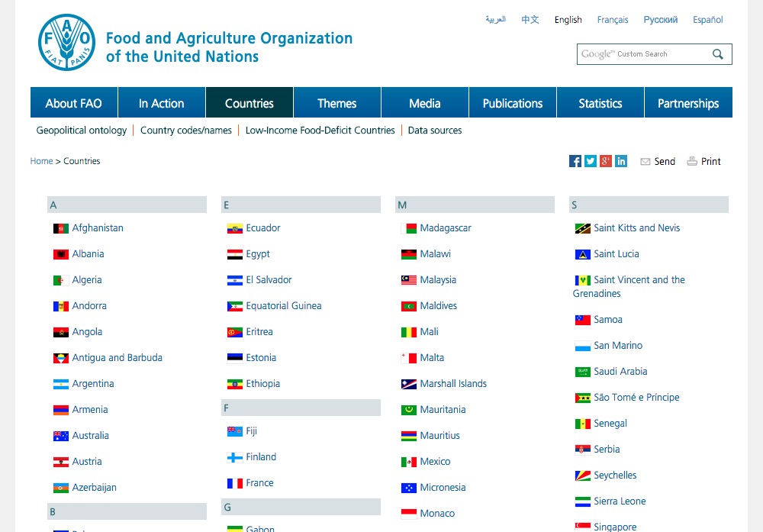
Task: Click the France flag icon
Action: [235, 483]
